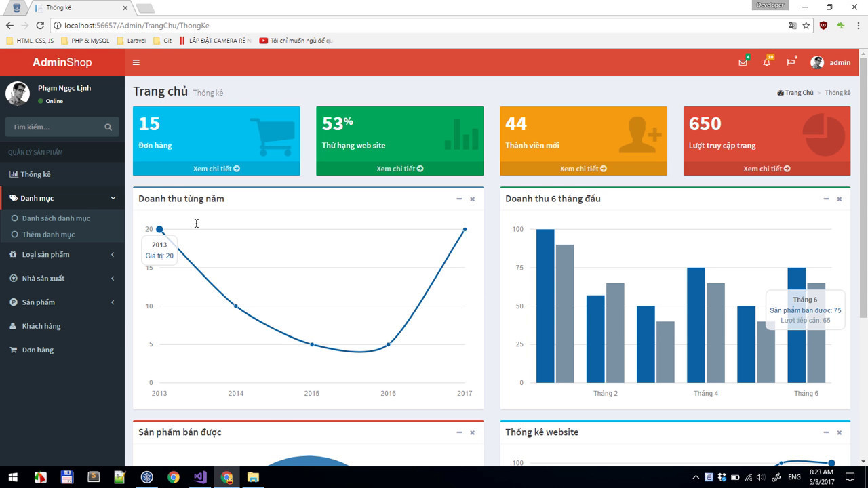868x488 pixels.
Task: Open Khách hàng in the sidebar
Action: [62, 326]
